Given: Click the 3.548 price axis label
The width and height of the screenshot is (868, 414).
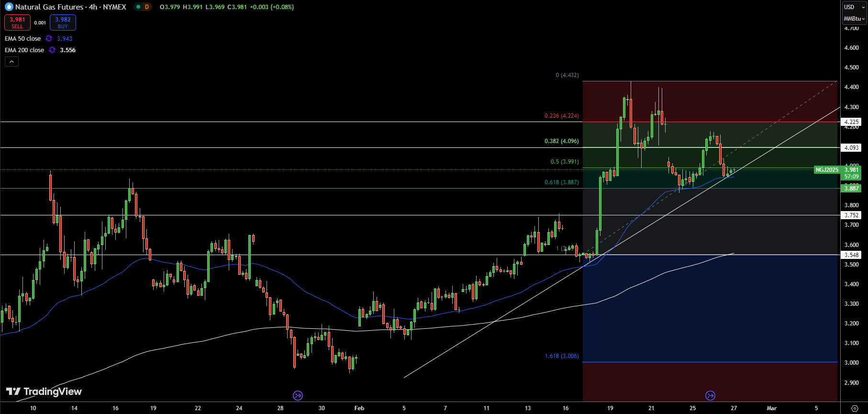Looking at the screenshot, I should tap(851, 255).
